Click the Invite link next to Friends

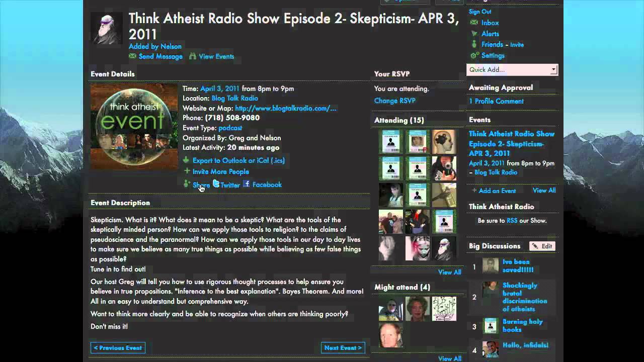[517, 45]
